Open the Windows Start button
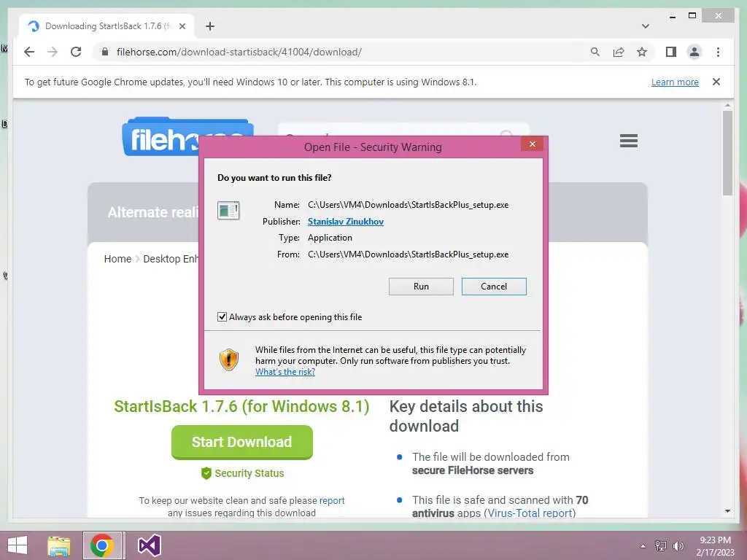The image size is (747, 560). coord(18,545)
